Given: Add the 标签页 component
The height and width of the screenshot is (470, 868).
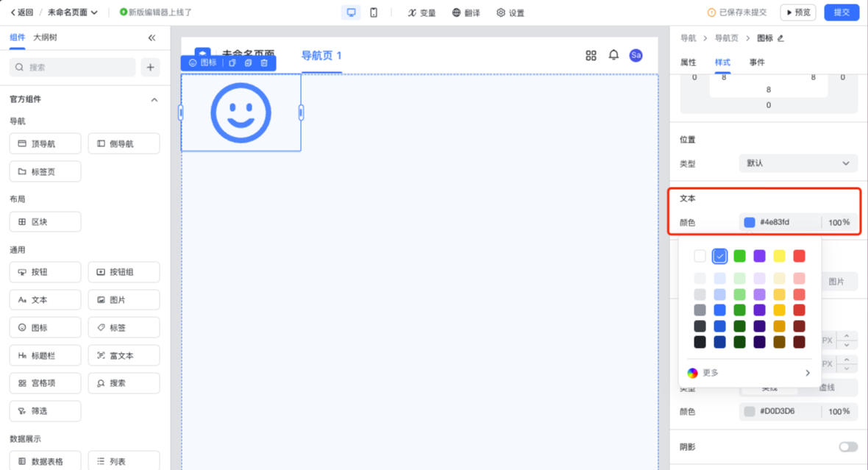Looking at the screenshot, I should (46, 171).
